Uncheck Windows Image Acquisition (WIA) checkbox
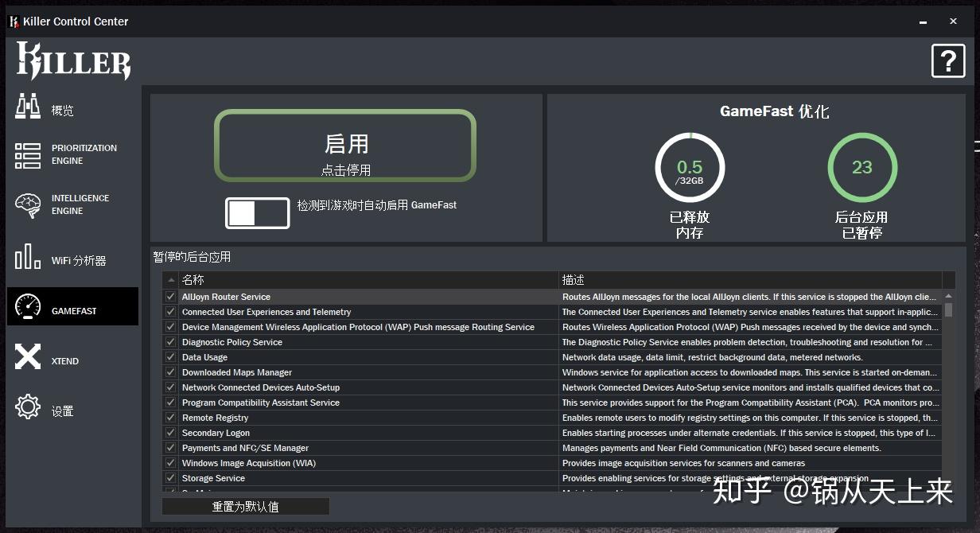 [x=170, y=463]
